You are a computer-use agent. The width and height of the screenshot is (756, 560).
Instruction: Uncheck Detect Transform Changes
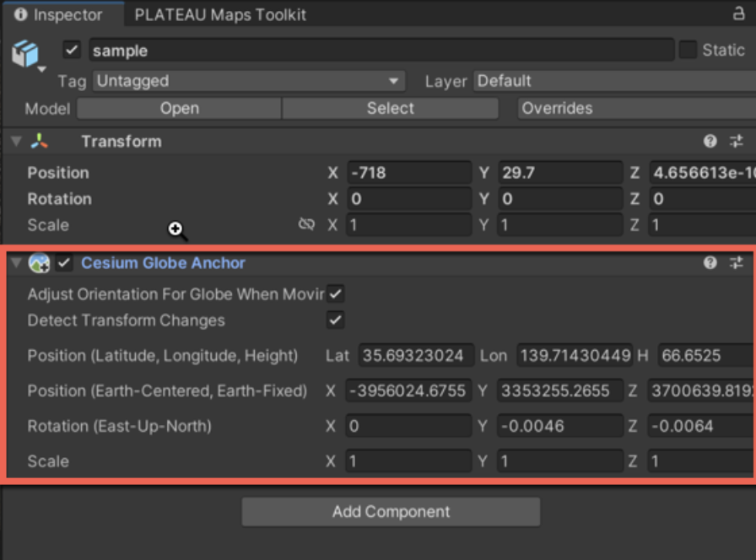coord(336,320)
